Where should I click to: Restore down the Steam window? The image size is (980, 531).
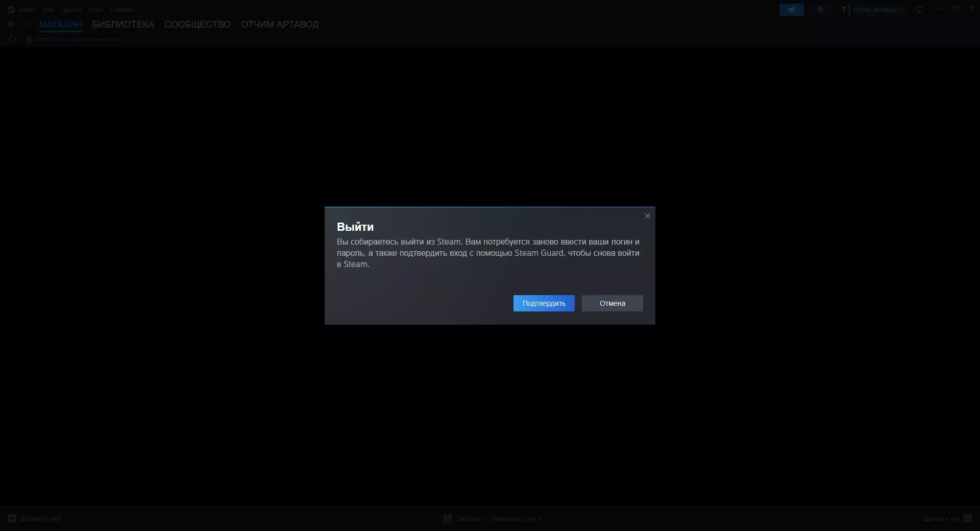coord(955,9)
